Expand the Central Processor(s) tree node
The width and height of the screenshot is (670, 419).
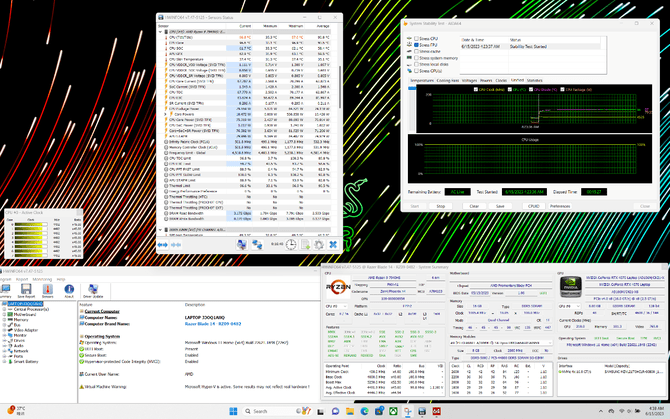click(5, 310)
